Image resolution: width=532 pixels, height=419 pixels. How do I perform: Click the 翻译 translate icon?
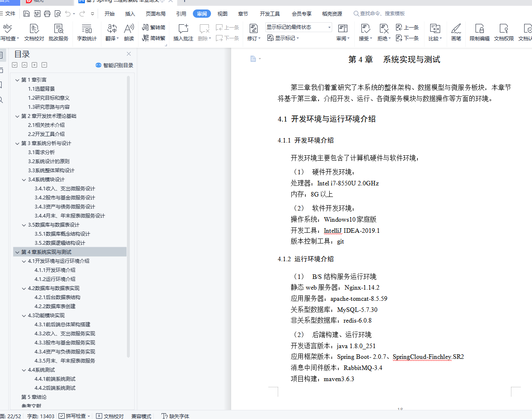[112, 28]
